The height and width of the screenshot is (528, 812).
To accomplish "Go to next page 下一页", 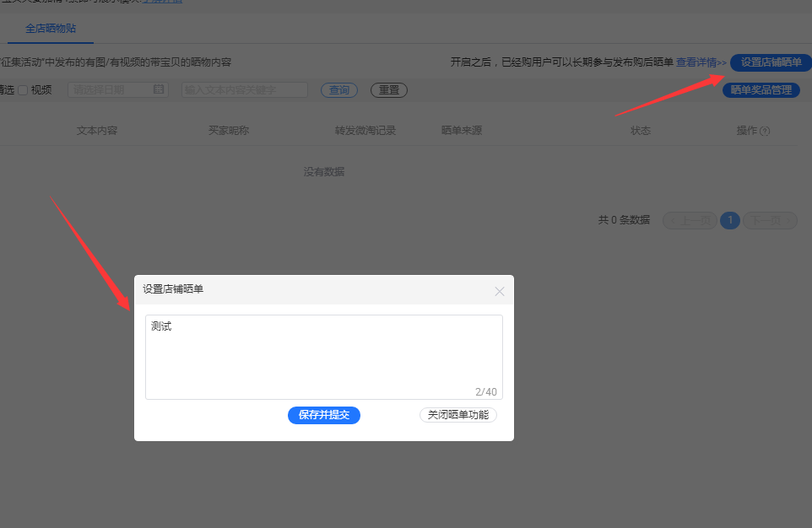I will click(x=769, y=220).
